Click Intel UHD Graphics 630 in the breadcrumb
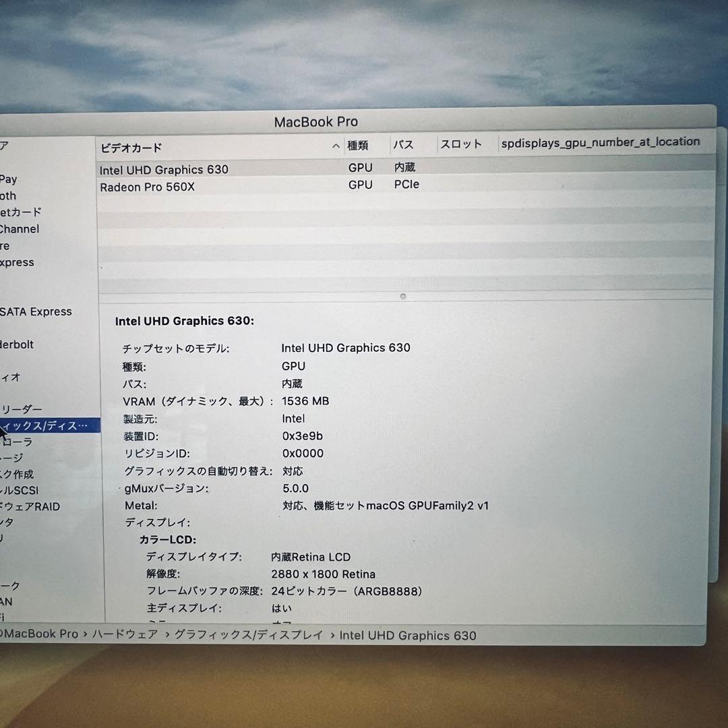The width and height of the screenshot is (728, 728). pos(407,635)
